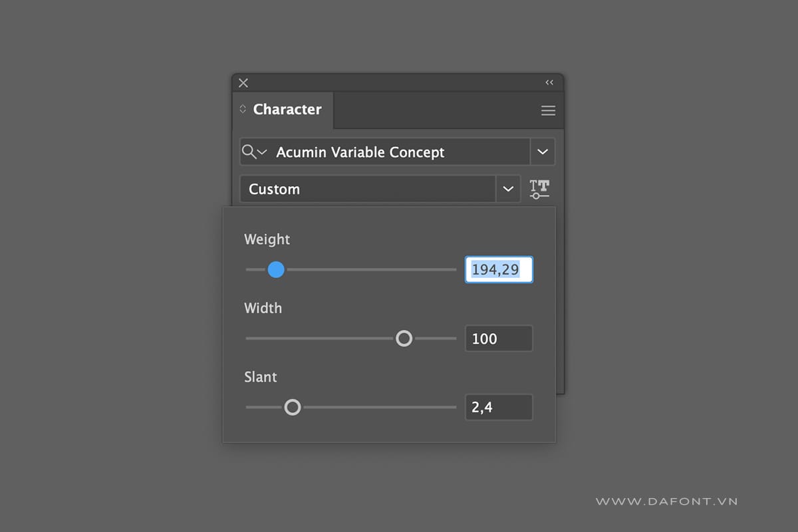Screen dimensions: 798x532
Task: Click the Width value field 100
Action: [x=499, y=338]
